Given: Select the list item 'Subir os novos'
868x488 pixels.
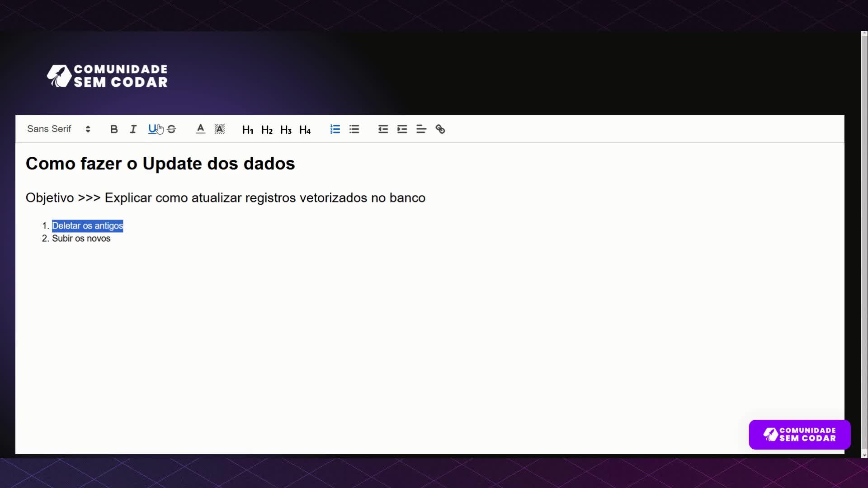Looking at the screenshot, I should [81, 238].
